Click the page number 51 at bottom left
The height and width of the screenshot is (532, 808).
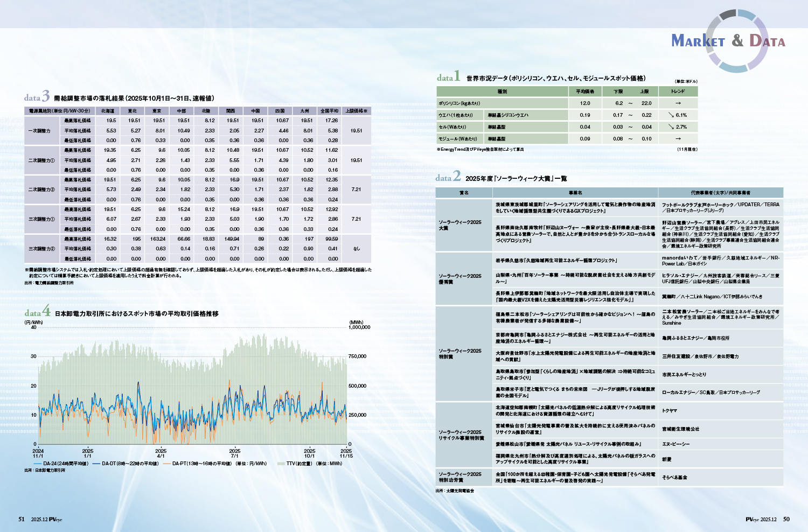(22, 520)
